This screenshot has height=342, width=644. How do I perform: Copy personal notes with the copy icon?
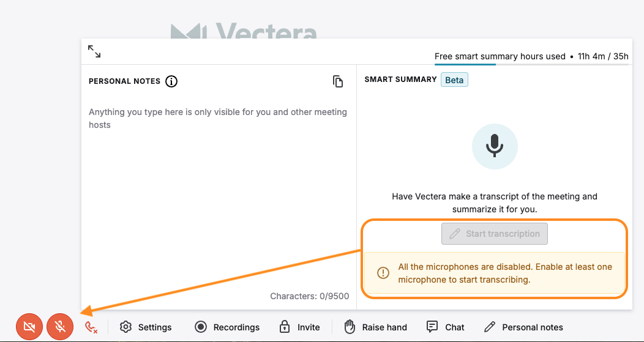pyautogui.click(x=338, y=81)
